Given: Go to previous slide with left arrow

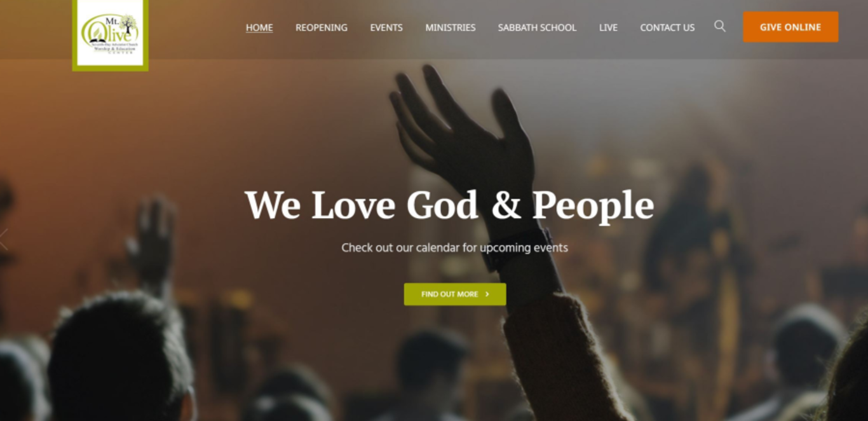Looking at the screenshot, I should 3,240.
